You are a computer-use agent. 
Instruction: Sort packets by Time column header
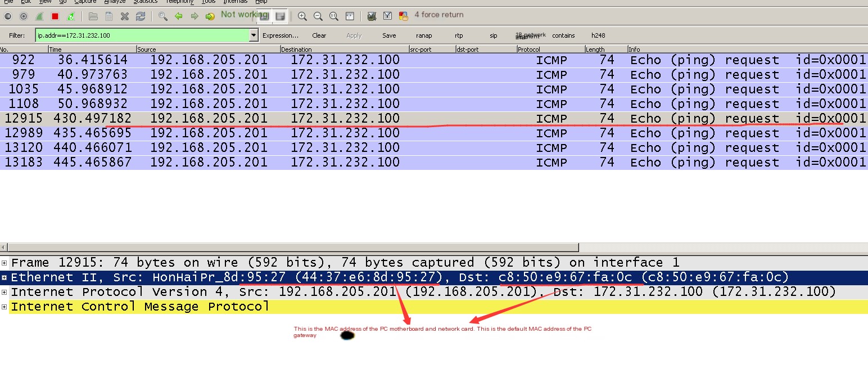tap(92, 50)
